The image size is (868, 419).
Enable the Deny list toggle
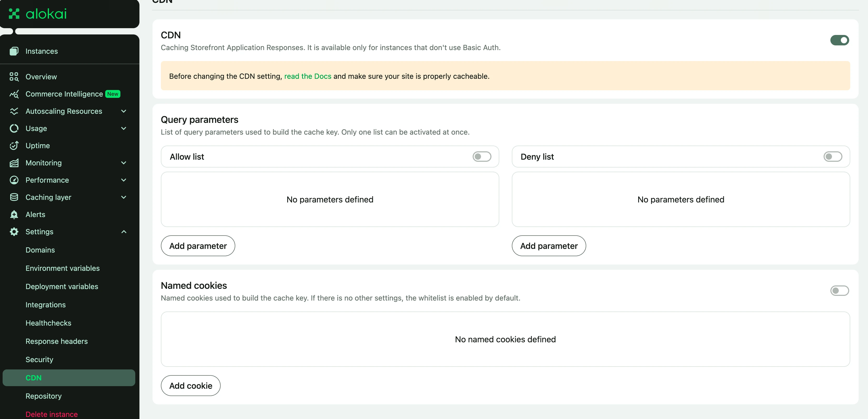(833, 157)
